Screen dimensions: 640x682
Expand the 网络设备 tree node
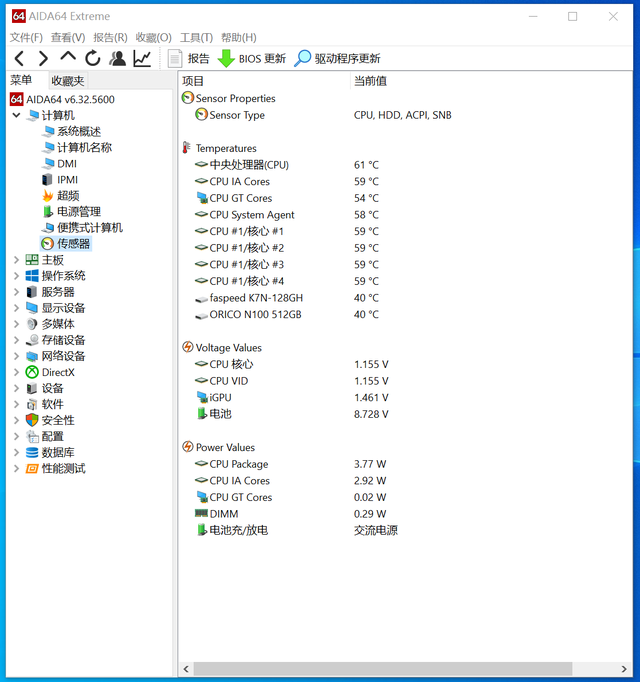tap(17, 356)
